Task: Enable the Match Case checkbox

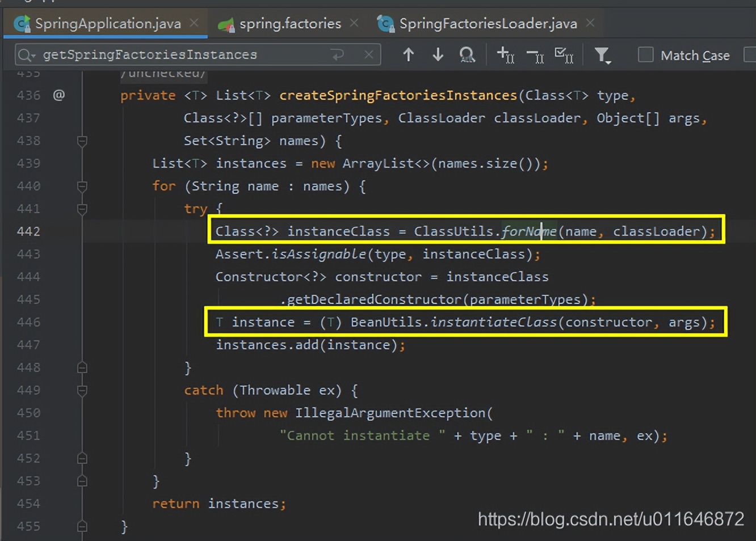Action: (645, 54)
